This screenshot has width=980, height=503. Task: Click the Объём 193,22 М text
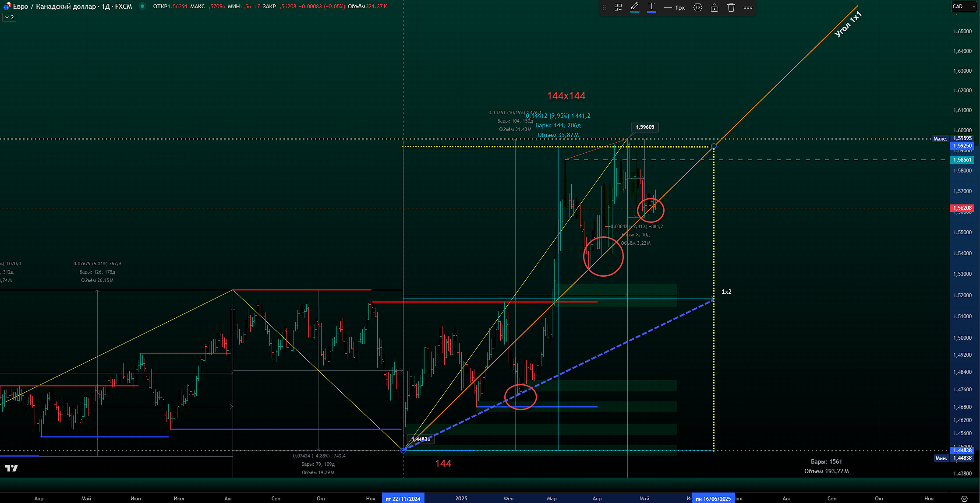tap(826, 471)
